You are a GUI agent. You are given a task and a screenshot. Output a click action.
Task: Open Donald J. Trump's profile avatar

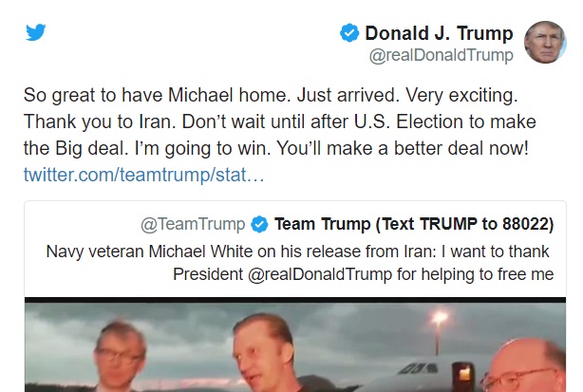[546, 42]
